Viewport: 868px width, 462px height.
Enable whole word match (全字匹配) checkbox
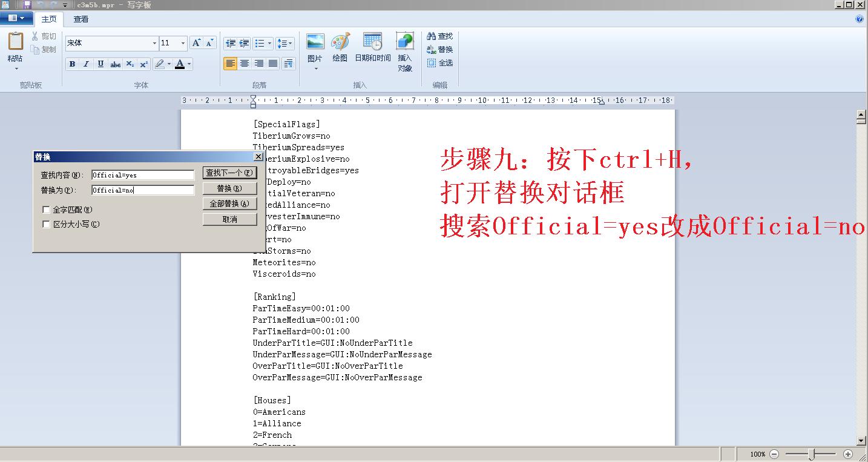pos(46,210)
